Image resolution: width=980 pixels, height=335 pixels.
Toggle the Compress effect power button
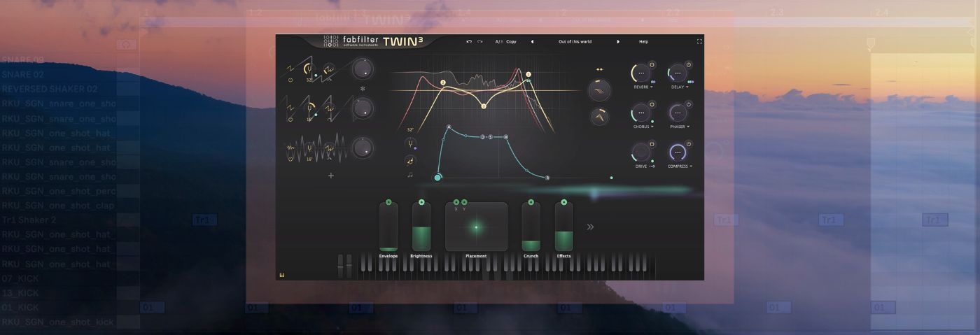tap(689, 144)
